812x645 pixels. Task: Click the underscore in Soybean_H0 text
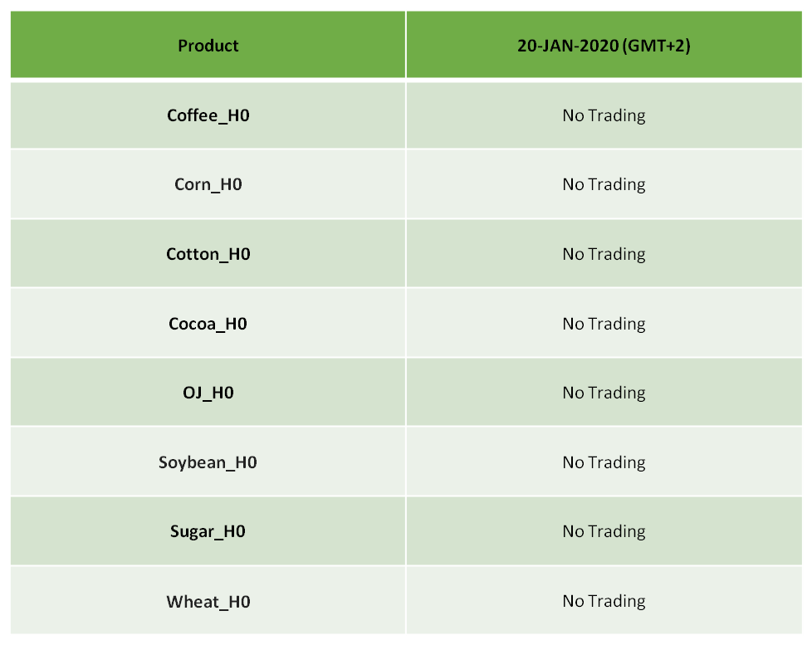click(230, 469)
